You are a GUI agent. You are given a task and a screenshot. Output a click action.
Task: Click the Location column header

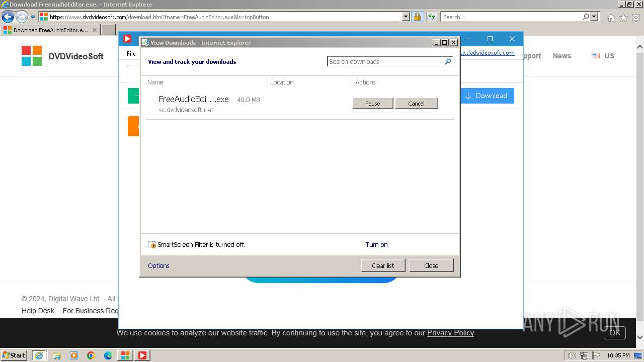(310, 82)
